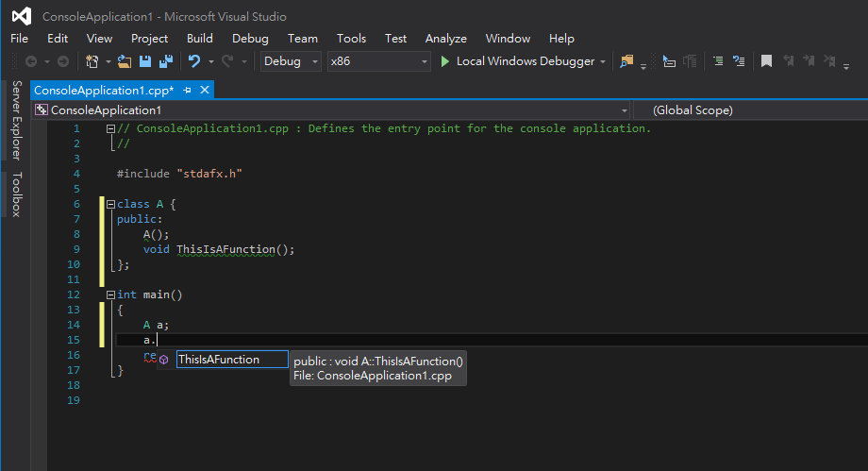Click the method icon in IntelliSense list
Viewport: 868px width, 471px height.
[164, 360]
